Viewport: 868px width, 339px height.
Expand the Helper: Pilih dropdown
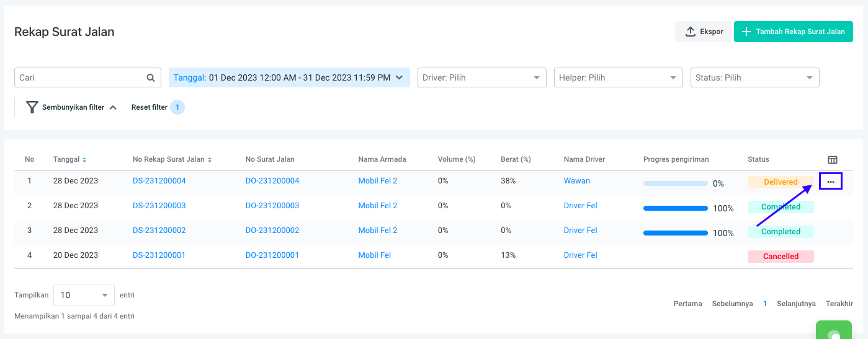(x=618, y=77)
